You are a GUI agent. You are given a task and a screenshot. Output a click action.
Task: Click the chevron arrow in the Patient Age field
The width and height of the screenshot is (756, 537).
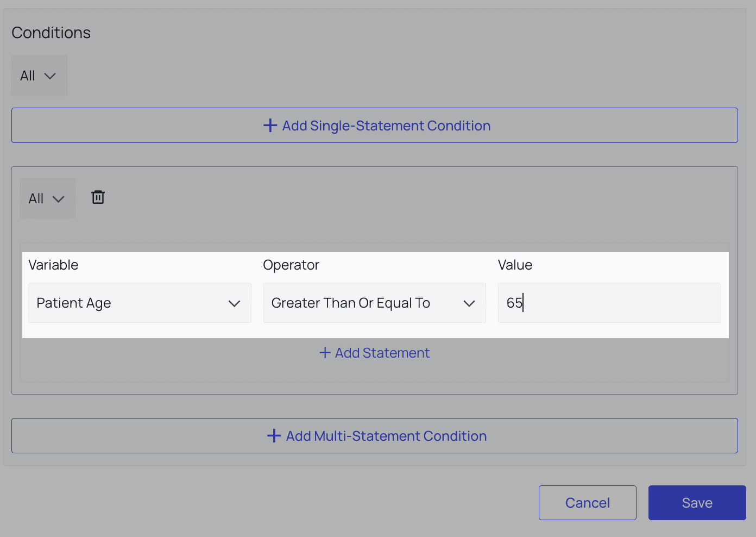(x=234, y=303)
